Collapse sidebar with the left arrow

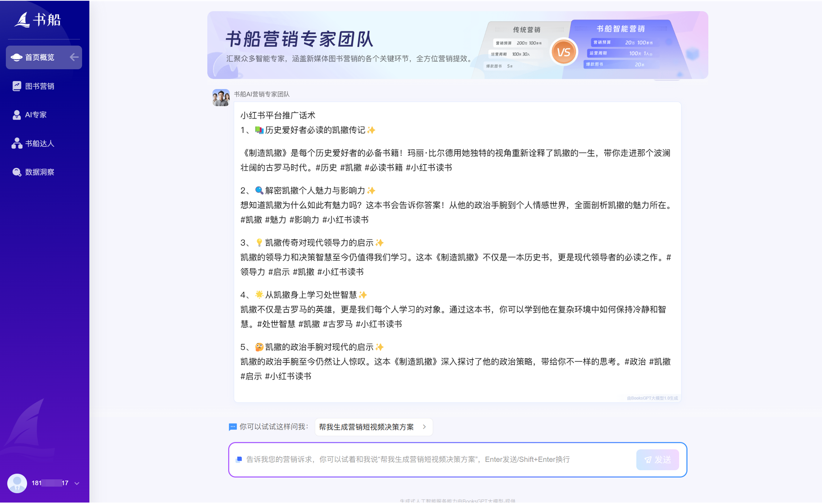[74, 57]
